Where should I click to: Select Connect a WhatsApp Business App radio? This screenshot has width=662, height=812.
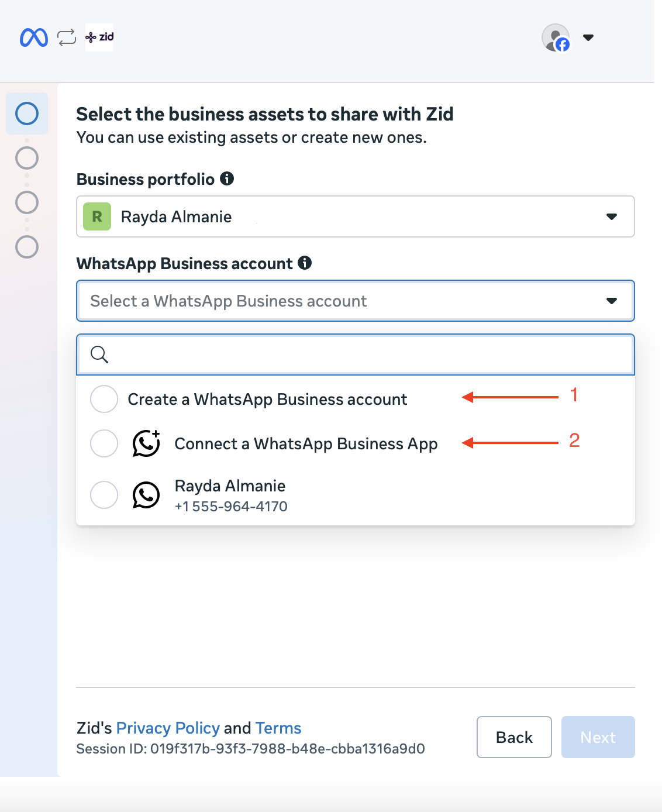click(x=104, y=443)
